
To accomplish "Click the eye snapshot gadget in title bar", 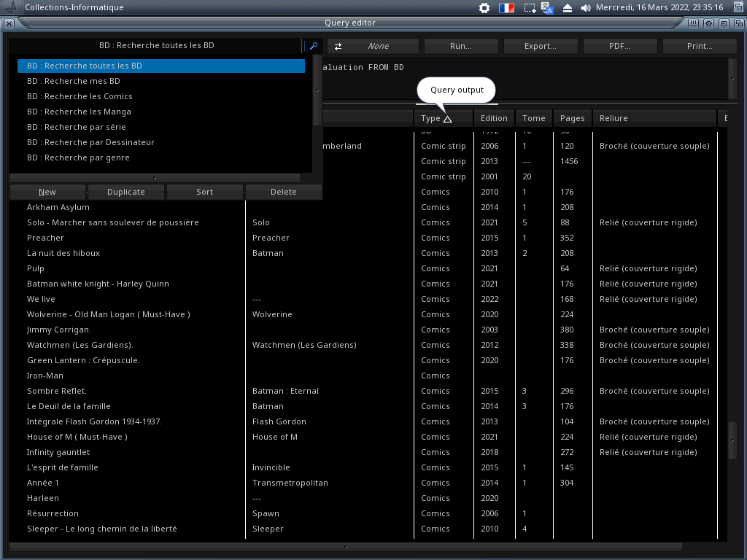I will click(x=709, y=23).
